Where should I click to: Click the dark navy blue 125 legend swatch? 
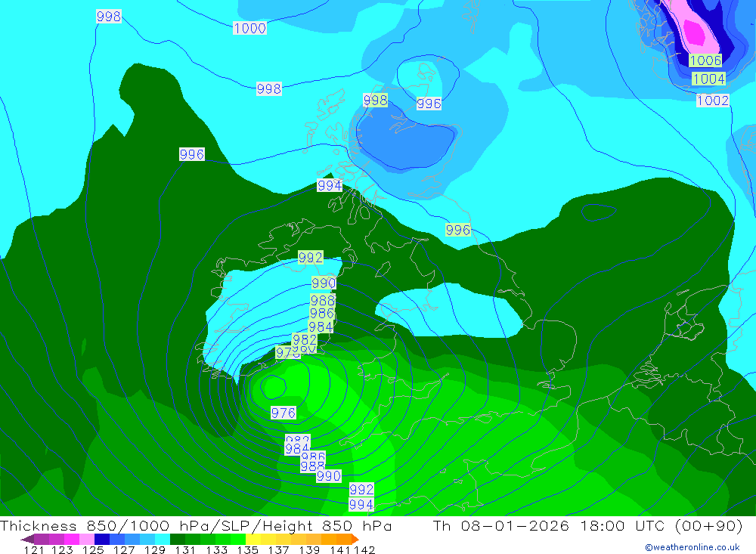pyautogui.click(x=101, y=539)
